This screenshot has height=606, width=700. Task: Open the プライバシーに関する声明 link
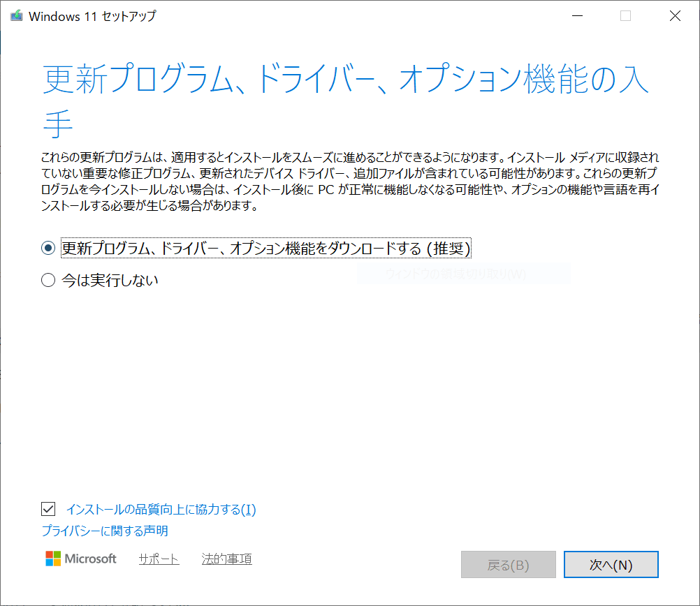point(105,531)
